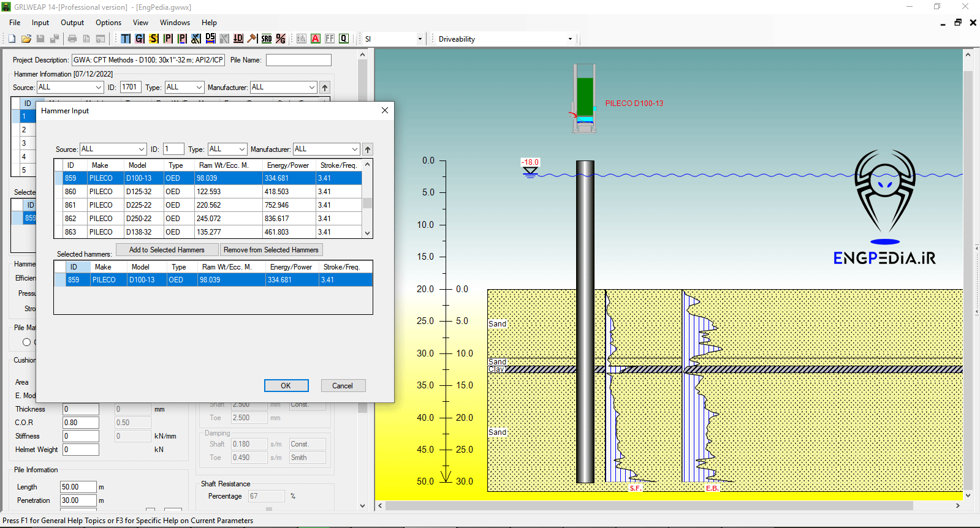This screenshot has width=980, height=528.
Task: Open the View menu
Action: 140,23
